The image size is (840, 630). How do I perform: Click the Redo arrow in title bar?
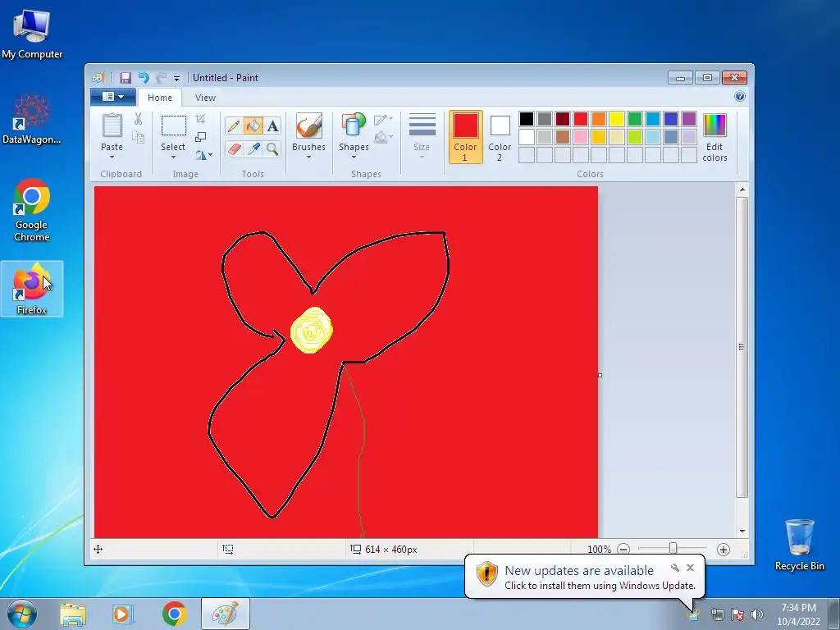(x=162, y=78)
